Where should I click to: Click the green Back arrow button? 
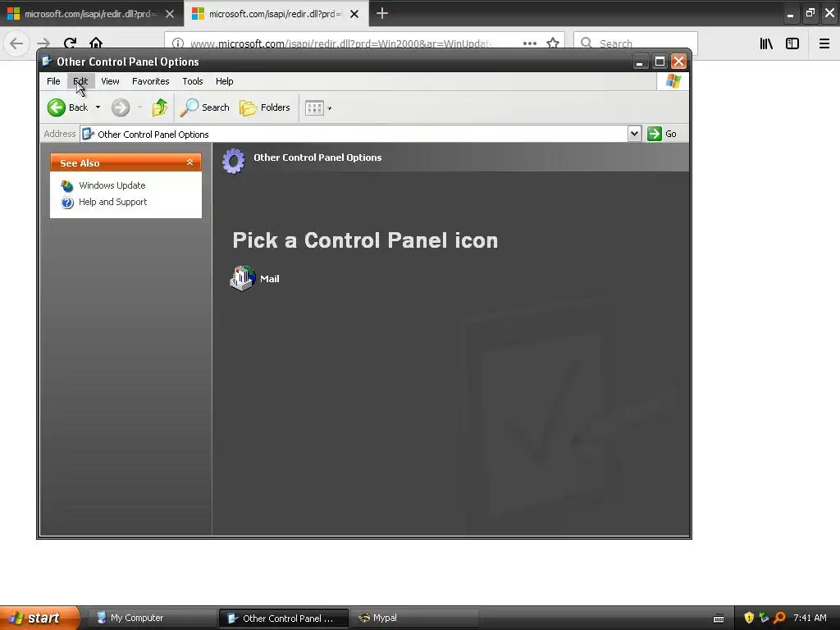(x=57, y=107)
